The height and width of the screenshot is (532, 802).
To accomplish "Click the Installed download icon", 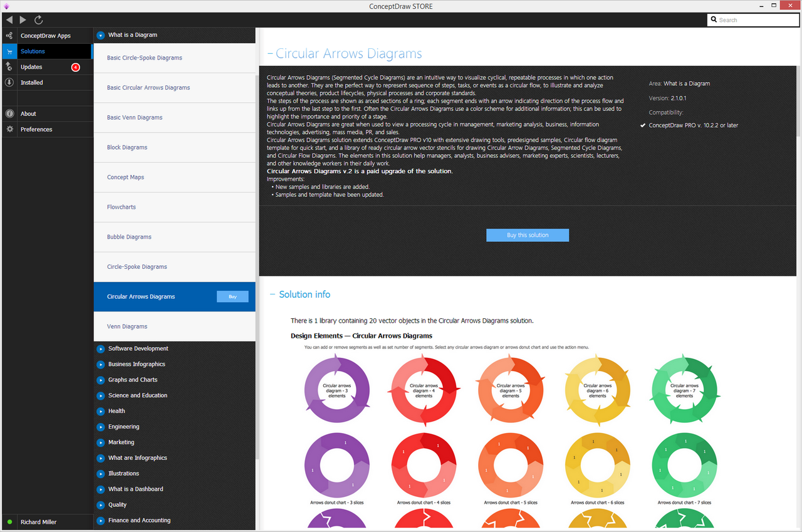I will pos(9,82).
